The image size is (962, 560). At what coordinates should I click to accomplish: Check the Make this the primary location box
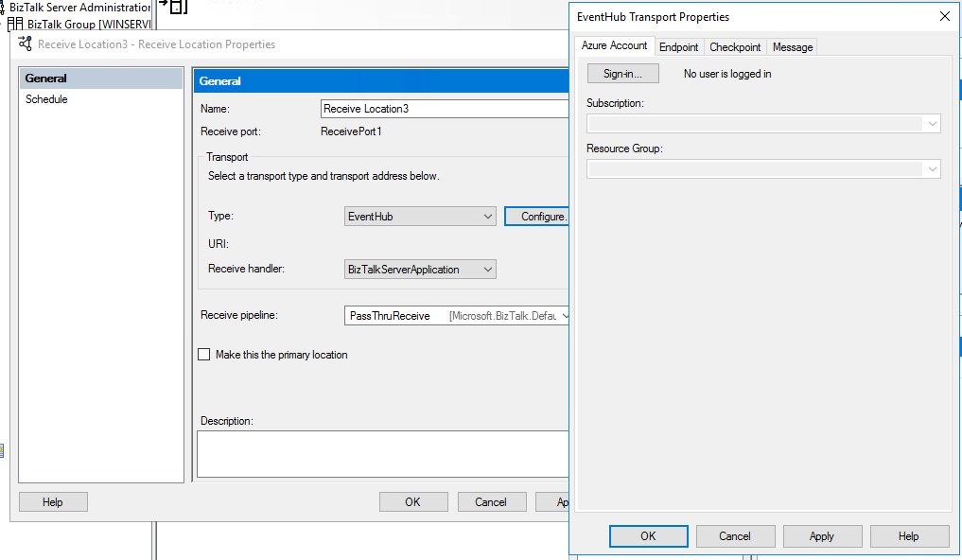pyautogui.click(x=203, y=355)
